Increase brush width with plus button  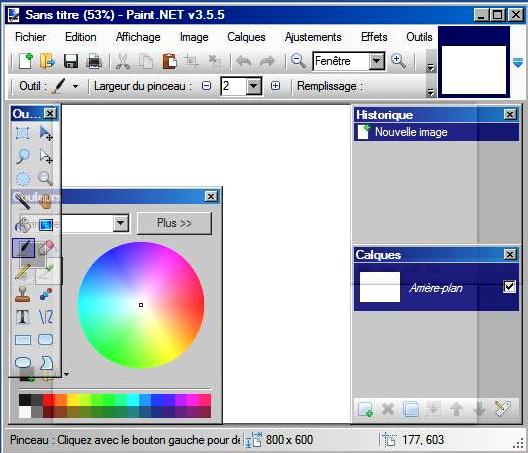pyautogui.click(x=275, y=86)
